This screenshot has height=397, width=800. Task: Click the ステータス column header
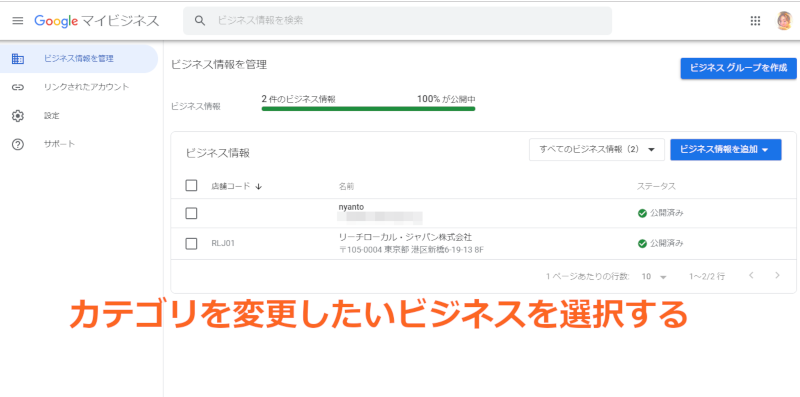point(656,187)
